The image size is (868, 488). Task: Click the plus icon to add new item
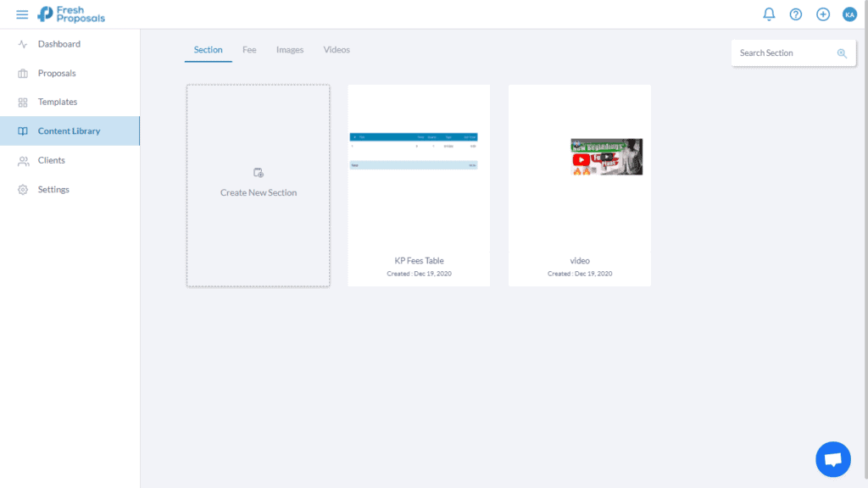point(823,14)
